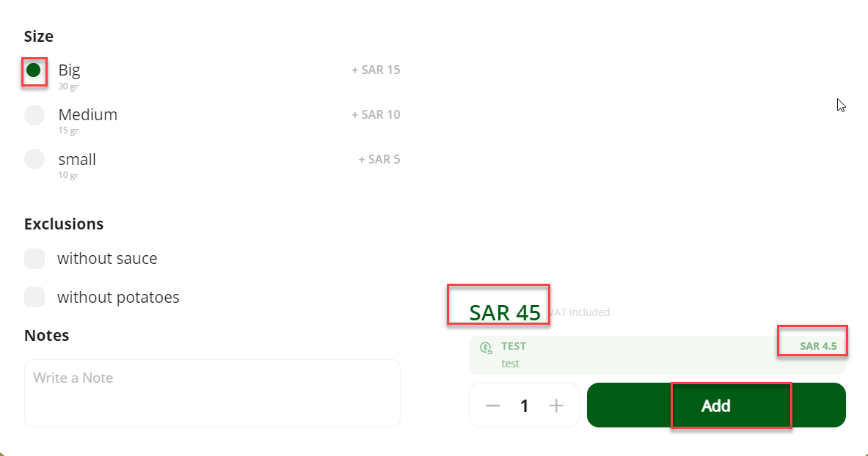This screenshot has width=868, height=456.
Task: Decrease quantity with the minus icon
Action: [492, 405]
